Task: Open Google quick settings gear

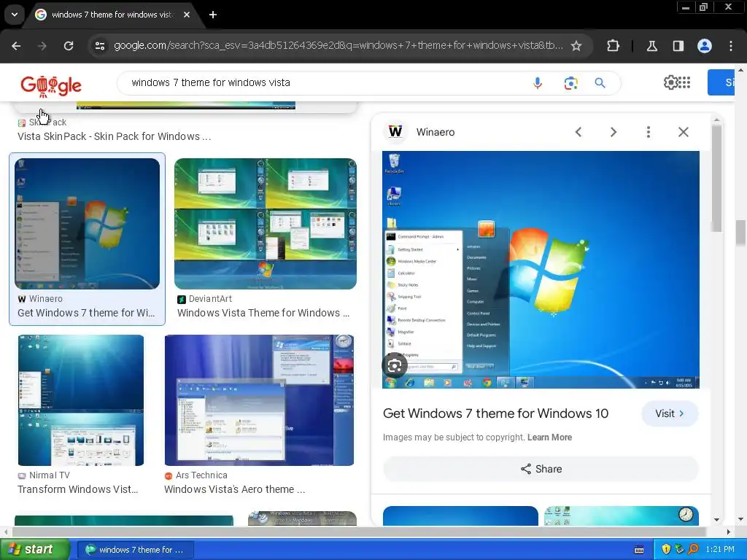Action: 670,82
